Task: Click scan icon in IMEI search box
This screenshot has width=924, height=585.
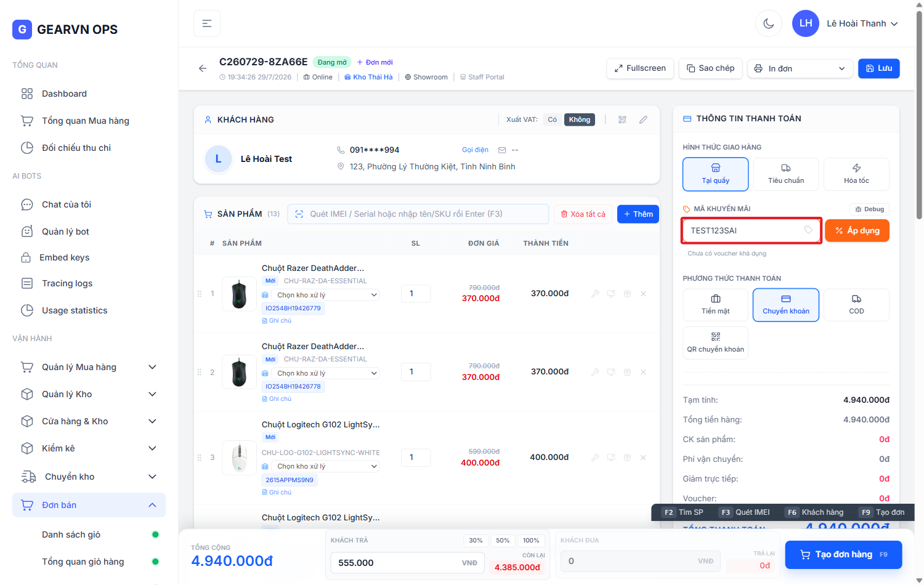Action: (x=299, y=214)
